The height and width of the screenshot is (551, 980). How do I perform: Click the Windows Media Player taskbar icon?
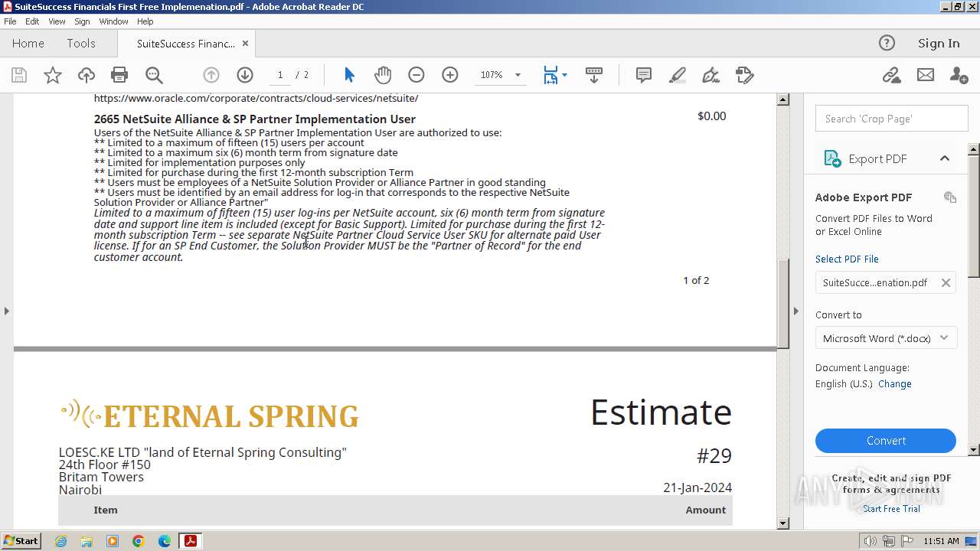[x=113, y=541]
